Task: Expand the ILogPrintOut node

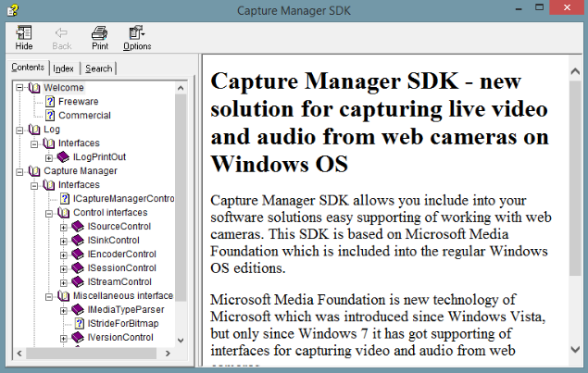Action: [x=49, y=158]
